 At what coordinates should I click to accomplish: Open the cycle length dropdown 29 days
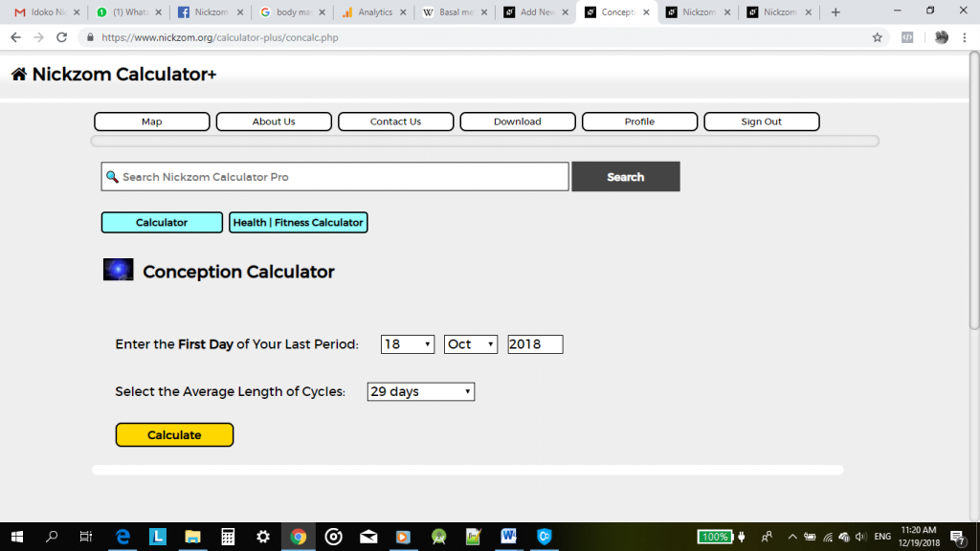click(421, 391)
